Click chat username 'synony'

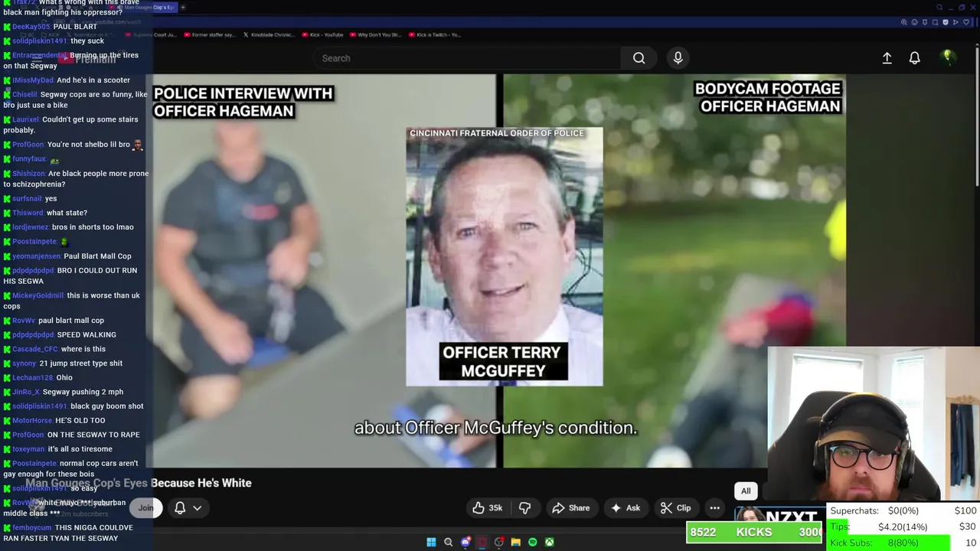[24, 364]
